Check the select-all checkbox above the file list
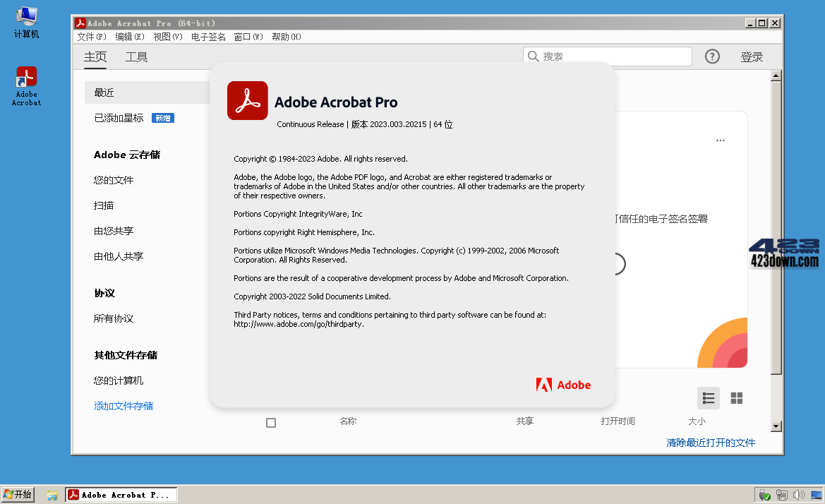 coord(271,422)
